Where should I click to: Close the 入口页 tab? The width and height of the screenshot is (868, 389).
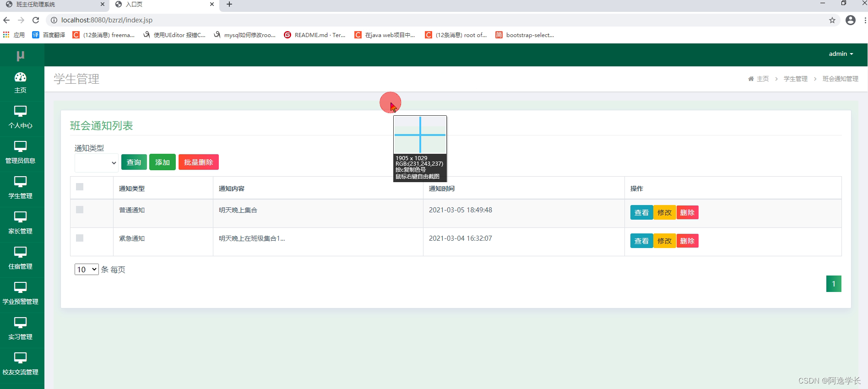212,5
